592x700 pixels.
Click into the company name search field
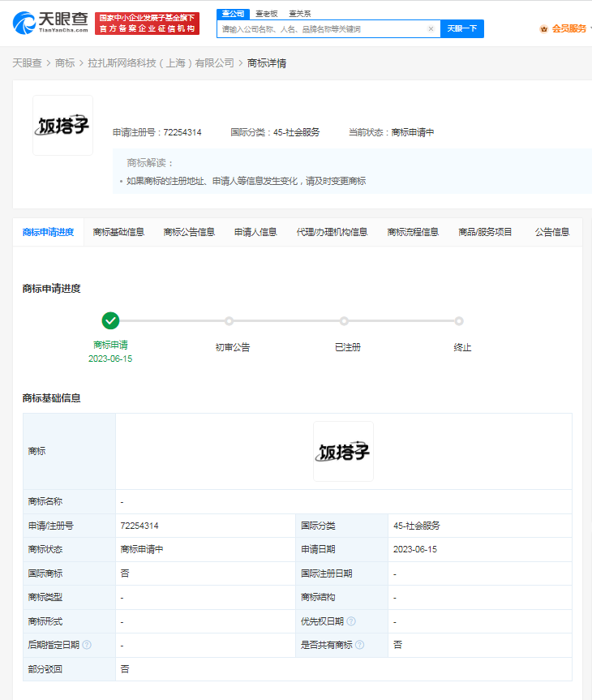coord(323,29)
